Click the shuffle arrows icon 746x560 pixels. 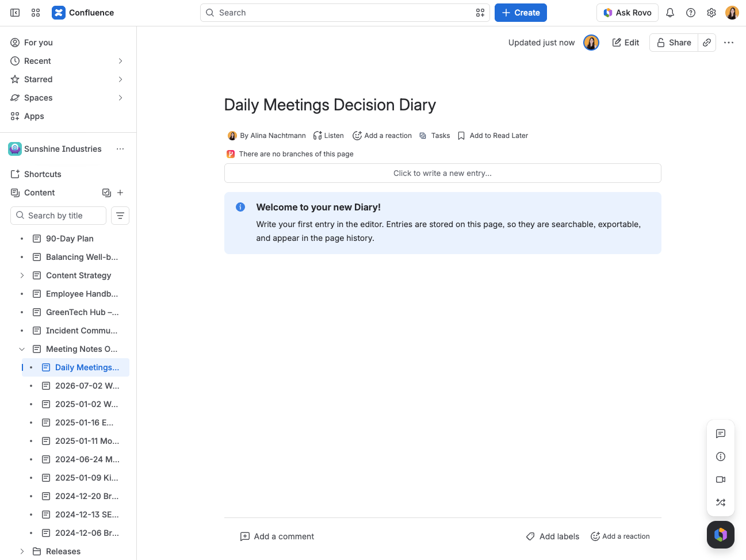721,503
